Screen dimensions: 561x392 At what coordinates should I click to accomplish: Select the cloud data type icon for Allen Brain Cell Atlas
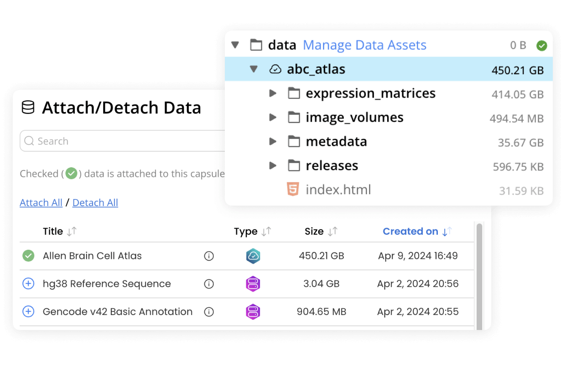(x=253, y=256)
